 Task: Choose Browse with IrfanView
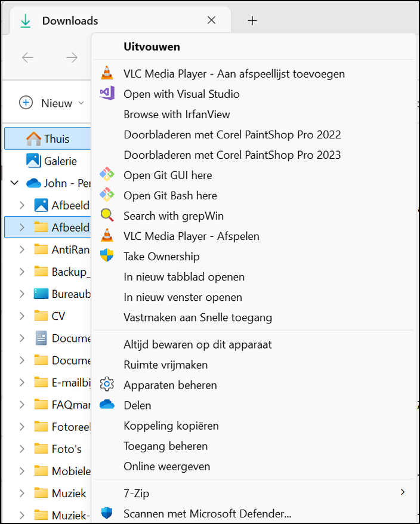[254, 115]
